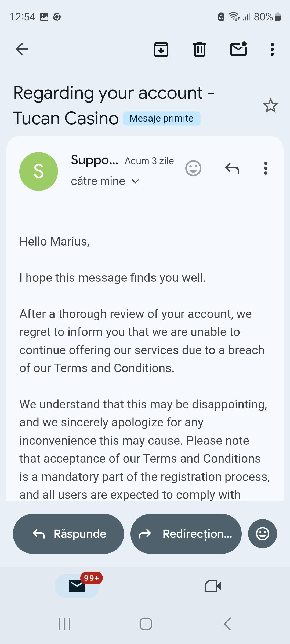Switch to the Meet video tab
290x644 pixels.
tap(213, 586)
